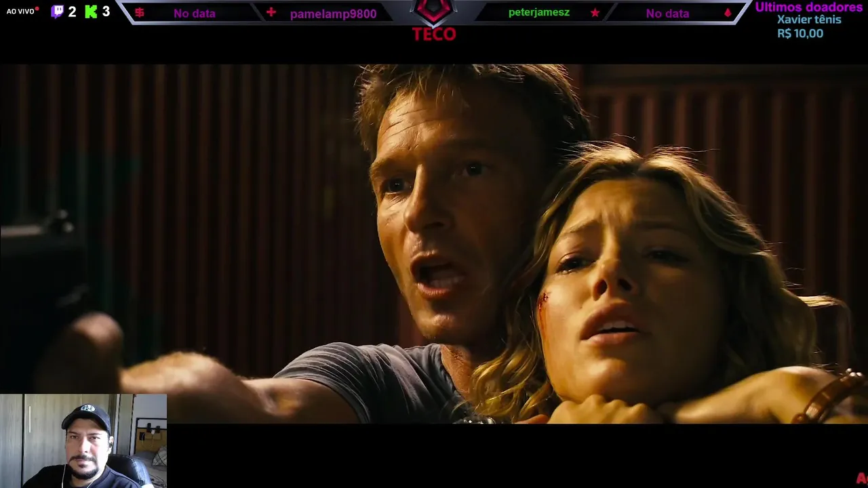Click the Twitch viewer count 2
This screenshot has height=488, width=868.
tap(72, 12)
